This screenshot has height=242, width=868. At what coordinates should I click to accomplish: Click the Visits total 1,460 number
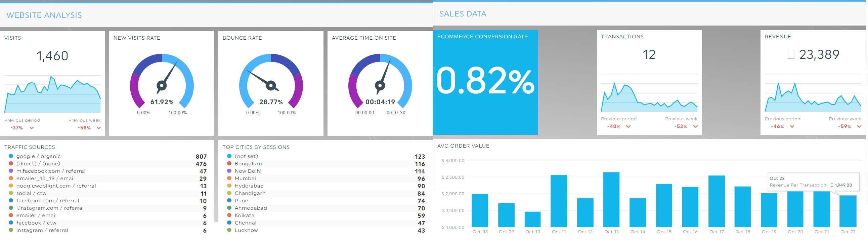point(52,56)
